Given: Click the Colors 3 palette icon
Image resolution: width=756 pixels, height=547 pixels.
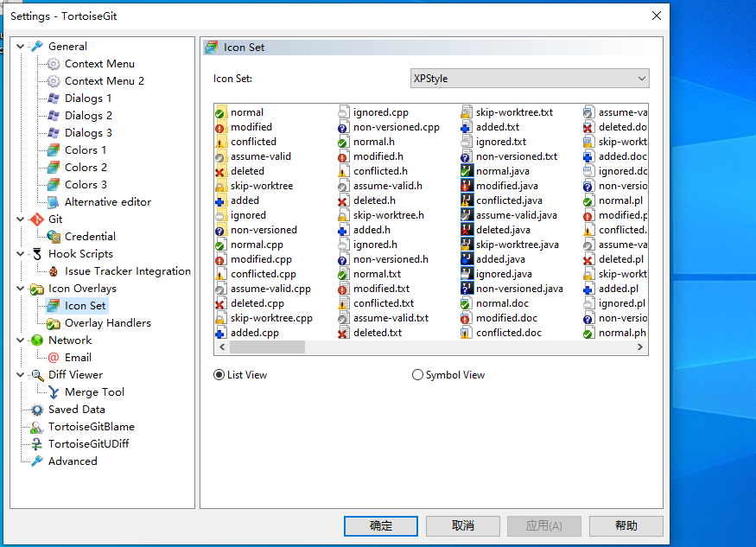Looking at the screenshot, I should click(x=54, y=185).
